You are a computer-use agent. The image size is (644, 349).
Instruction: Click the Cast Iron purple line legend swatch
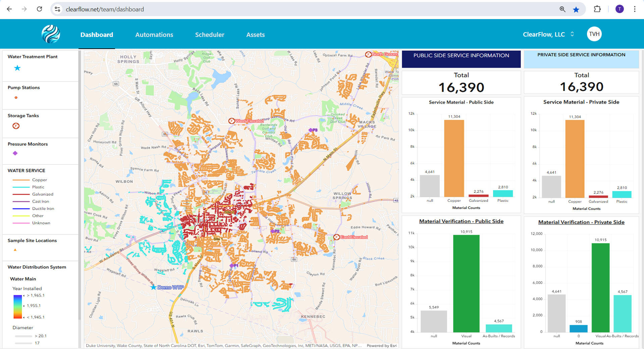21,201
